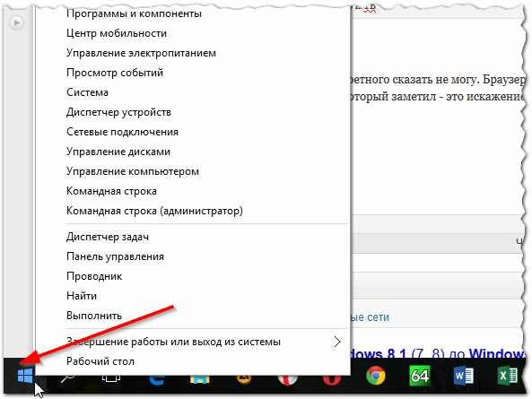Viewport: 532px width, 399px height.
Task: Click the taskbar search magnifier icon
Action: click(x=67, y=378)
